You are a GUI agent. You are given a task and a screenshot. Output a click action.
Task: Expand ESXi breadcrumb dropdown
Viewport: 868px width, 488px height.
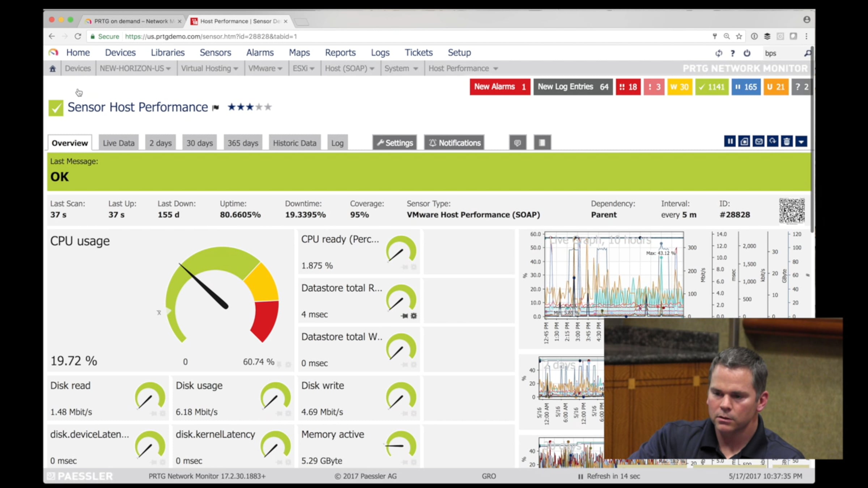(312, 69)
